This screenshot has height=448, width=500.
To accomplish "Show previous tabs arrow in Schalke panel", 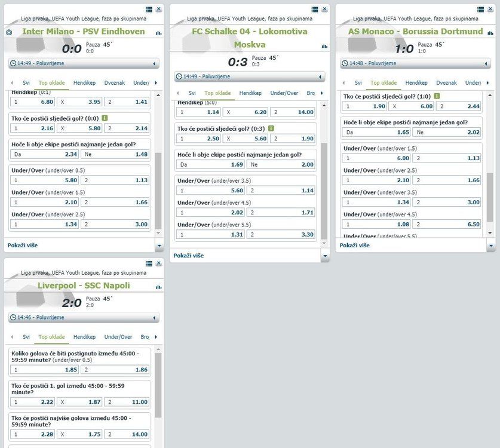I will (177, 93).
